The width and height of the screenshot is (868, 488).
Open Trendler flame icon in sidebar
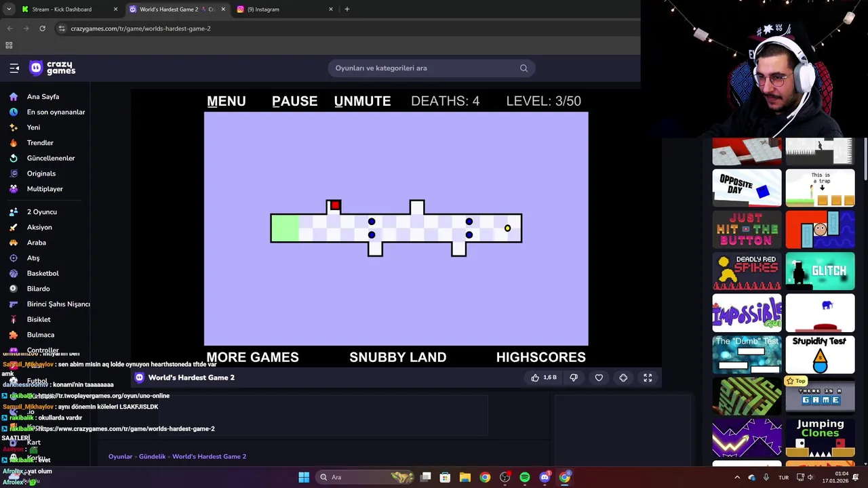(x=13, y=143)
